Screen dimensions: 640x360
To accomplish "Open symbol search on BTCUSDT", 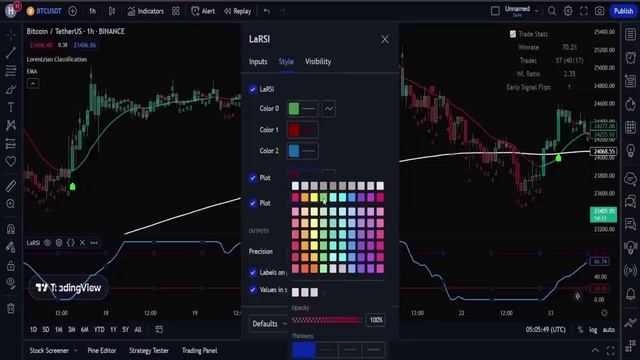I will click(x=44, y=11).
